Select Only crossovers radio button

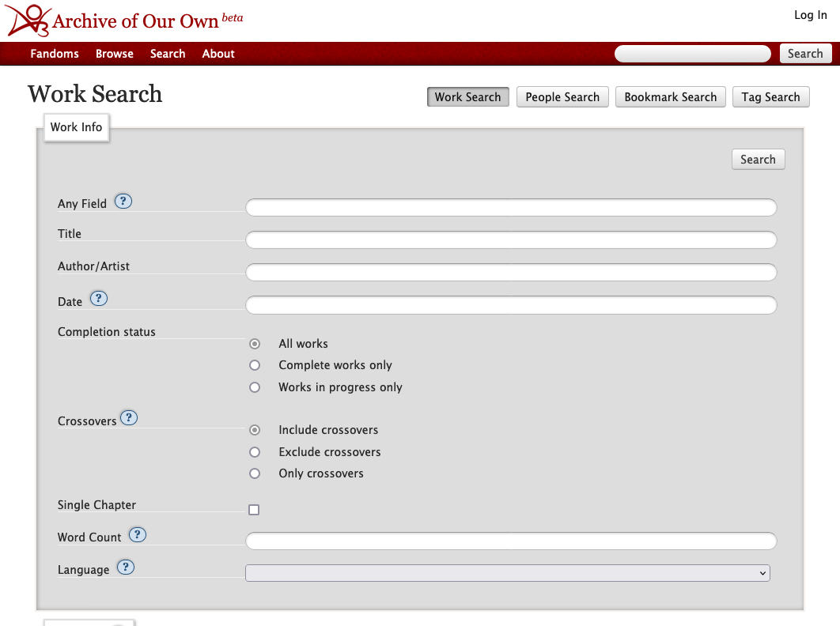point(255,473)
